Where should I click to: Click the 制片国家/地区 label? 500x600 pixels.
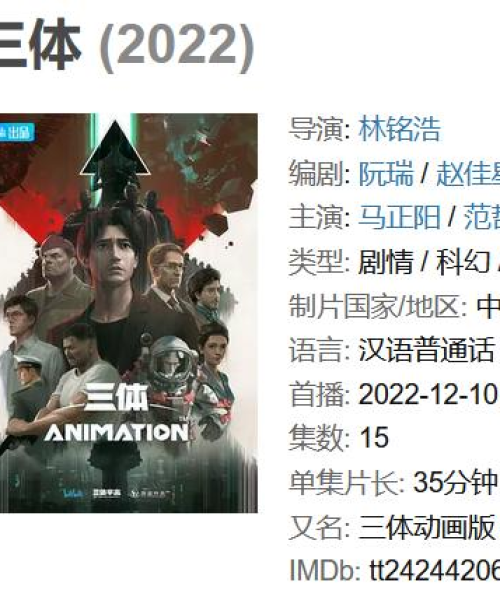point(378,307)
